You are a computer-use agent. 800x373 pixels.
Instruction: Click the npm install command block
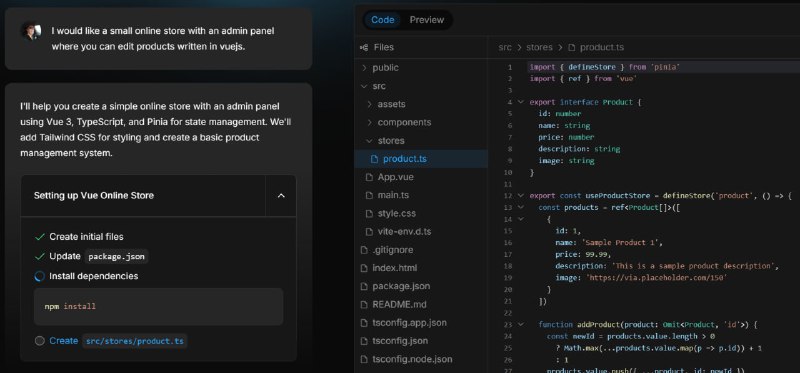[159, 307]
